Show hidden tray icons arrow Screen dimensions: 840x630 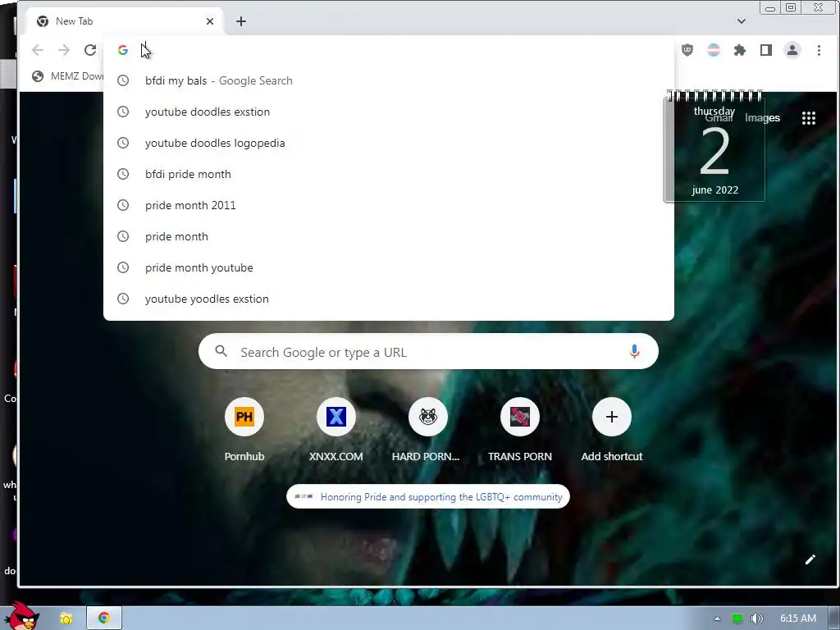[x=717, y=619]
